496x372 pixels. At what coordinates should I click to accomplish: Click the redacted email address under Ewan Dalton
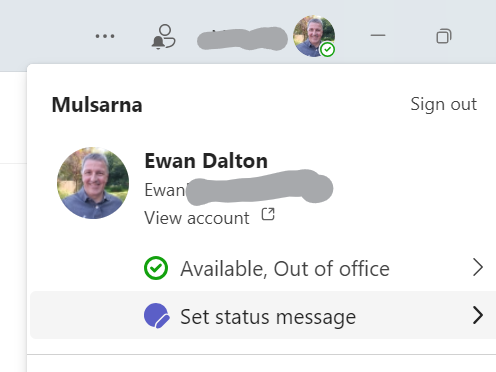click(239, 188)
